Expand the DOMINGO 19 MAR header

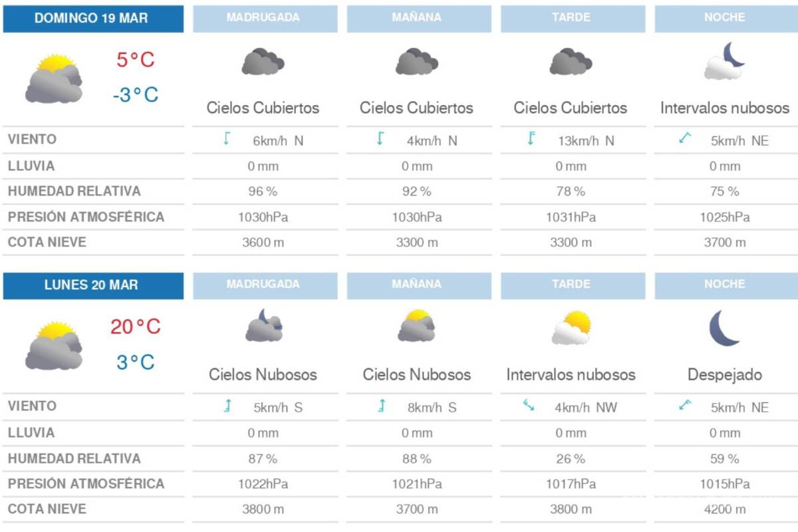tap(93, 19)
